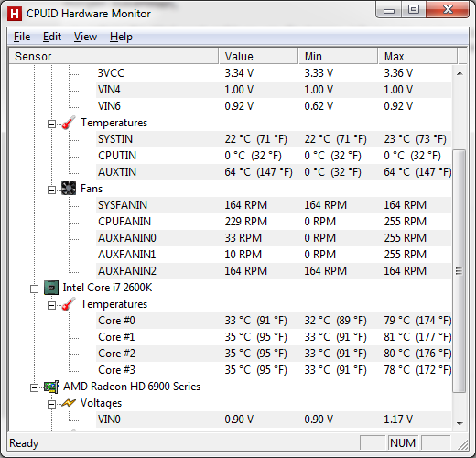Select the 3VCC voltage row
Viewport: 476px width, 458px height.
point(274,73)
